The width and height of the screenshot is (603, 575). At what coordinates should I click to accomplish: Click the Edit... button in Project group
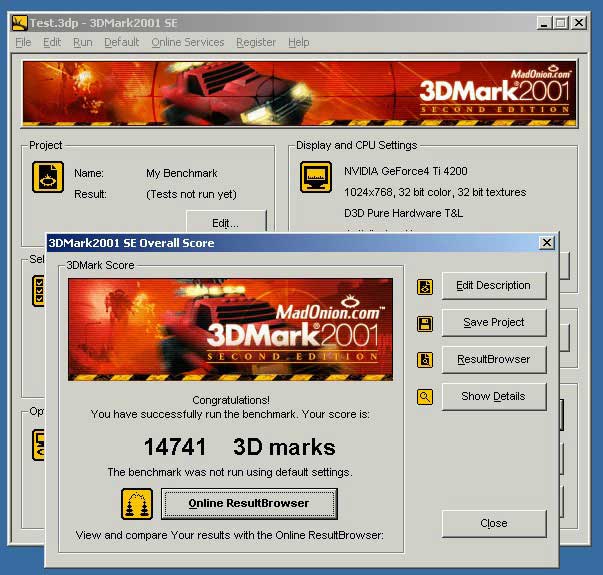[x=226, y=222]
